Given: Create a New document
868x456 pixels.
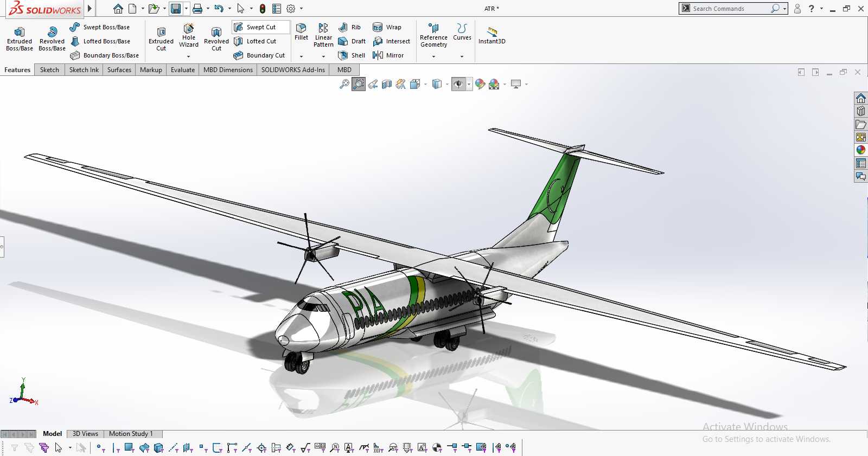Looking at the screenshot, I should 132,9.
